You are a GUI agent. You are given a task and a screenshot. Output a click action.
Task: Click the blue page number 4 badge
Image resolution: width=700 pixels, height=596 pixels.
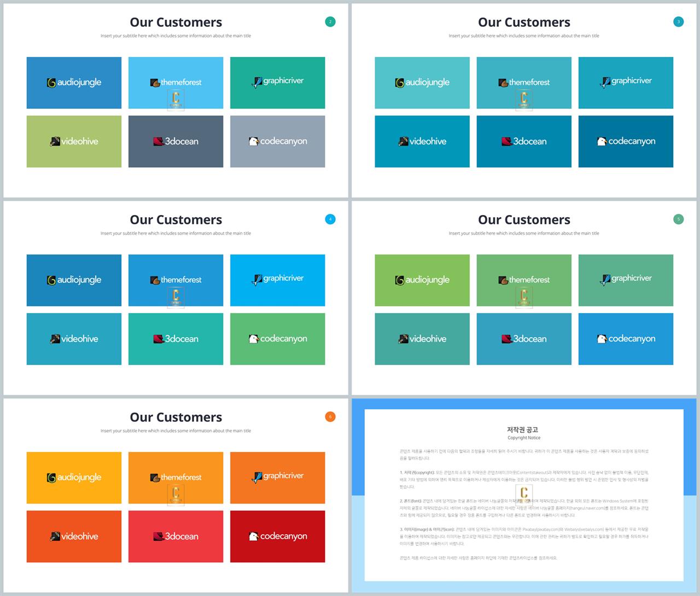(x=330, y=219)
